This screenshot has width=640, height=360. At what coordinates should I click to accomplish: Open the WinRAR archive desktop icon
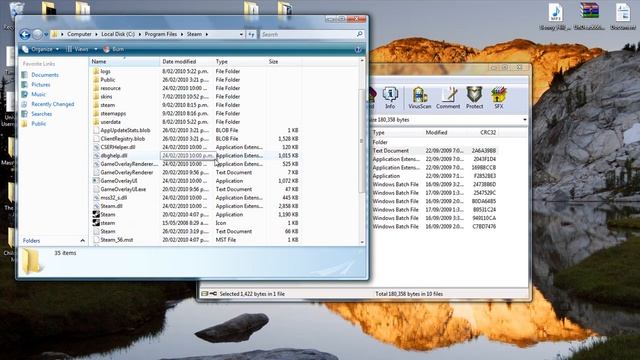(589, 16)
